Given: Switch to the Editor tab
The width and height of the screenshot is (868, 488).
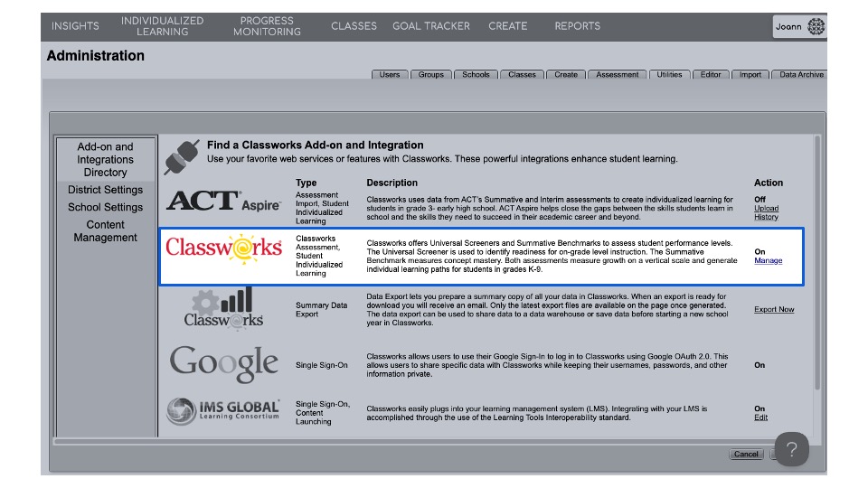Looking at the screenshot, I should (x=711, y=75).
